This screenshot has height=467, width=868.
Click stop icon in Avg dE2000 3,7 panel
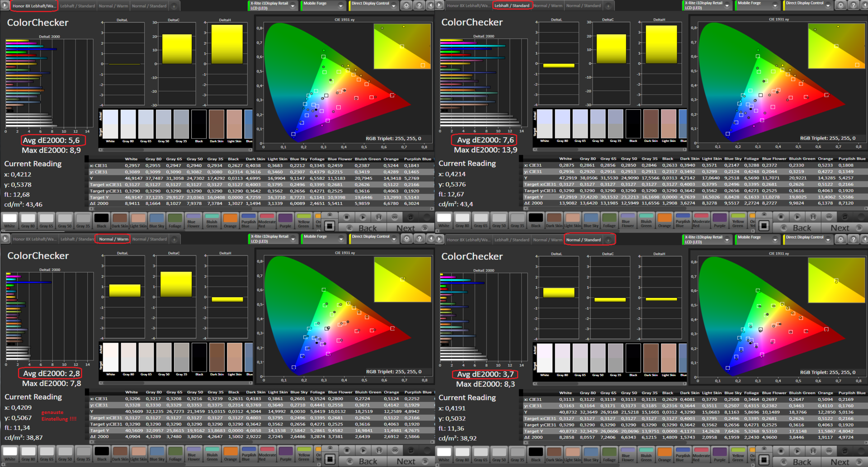coord(781,451)
